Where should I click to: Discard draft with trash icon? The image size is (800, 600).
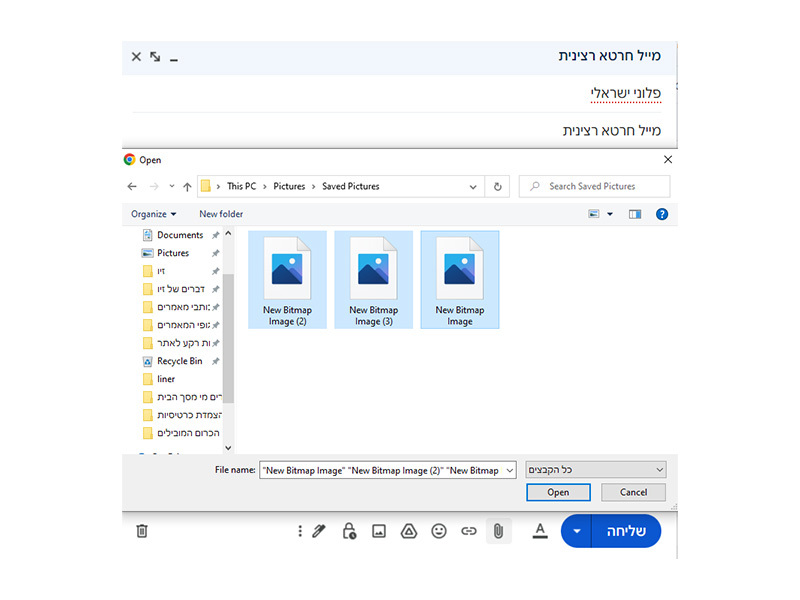142,531
